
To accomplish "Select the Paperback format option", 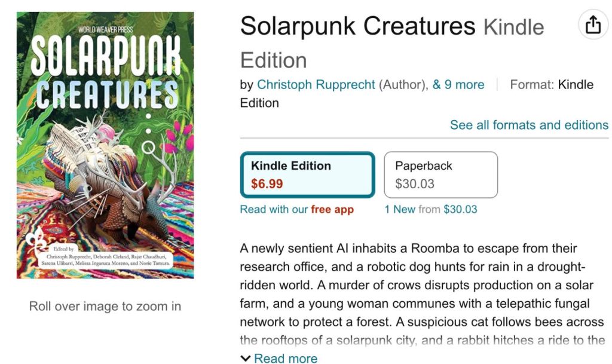I will point(440,175).
